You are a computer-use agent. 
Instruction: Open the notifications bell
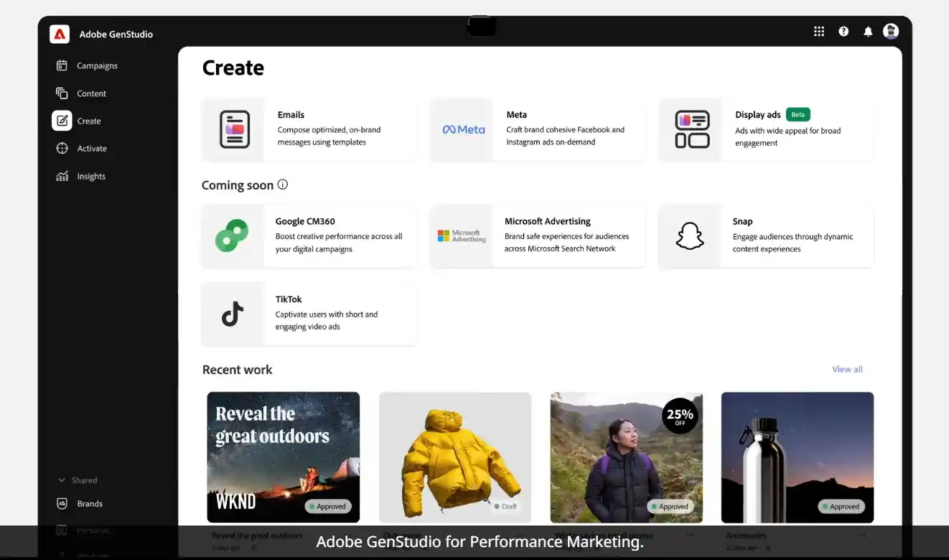pyautogui.click(x=868, y=32)
